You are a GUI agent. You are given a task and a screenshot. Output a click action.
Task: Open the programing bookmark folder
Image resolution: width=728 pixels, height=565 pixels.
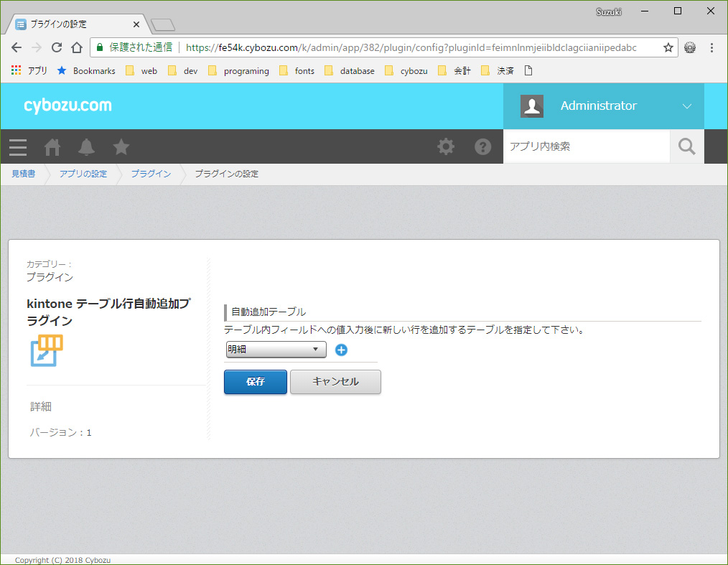pos(238,70)
